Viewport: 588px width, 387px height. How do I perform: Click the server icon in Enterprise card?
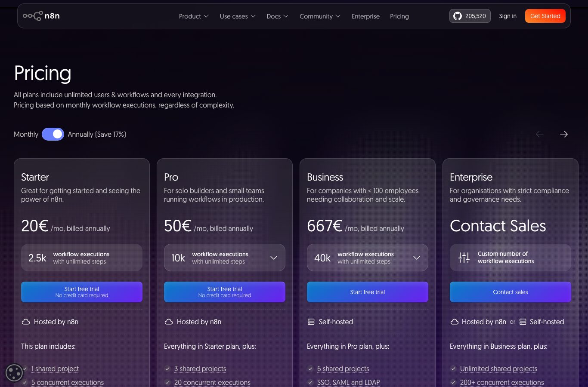coord(523,322)
